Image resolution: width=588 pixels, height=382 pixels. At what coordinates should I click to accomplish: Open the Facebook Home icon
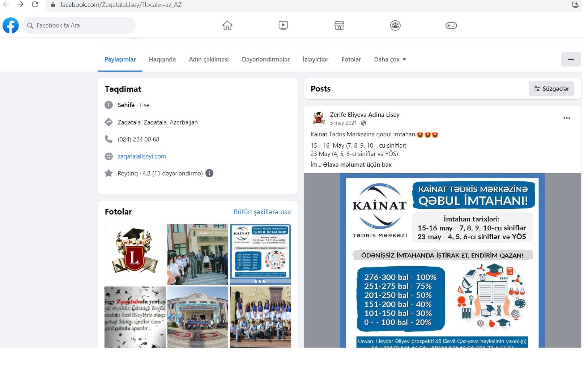(x=227, y=26)
